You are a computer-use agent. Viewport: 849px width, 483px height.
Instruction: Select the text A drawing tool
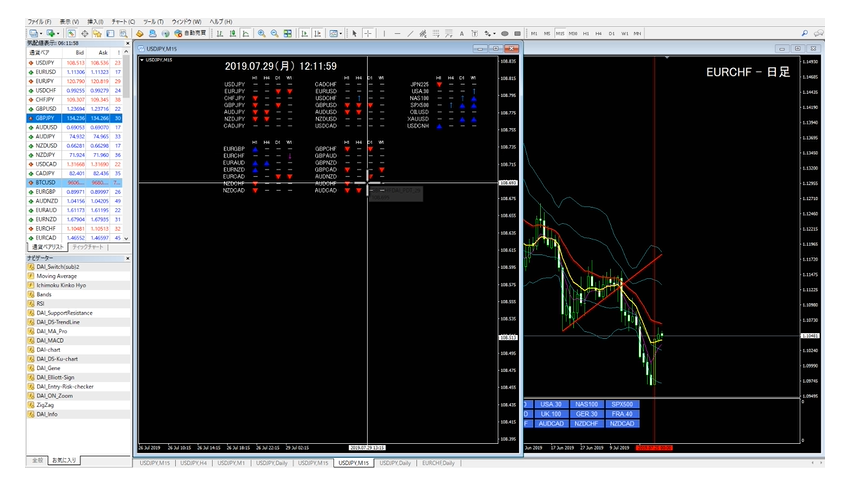[x=462, y=34]
